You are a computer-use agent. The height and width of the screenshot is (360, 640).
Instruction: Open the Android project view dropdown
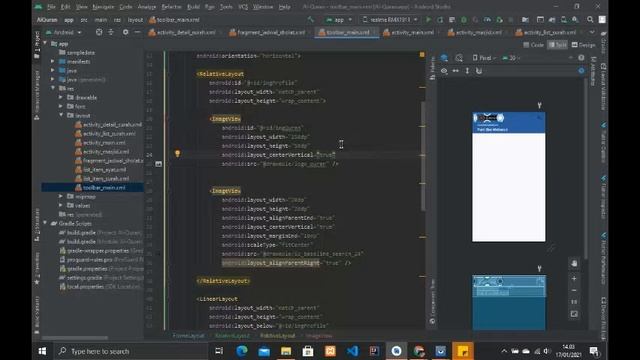coord(63,32)
